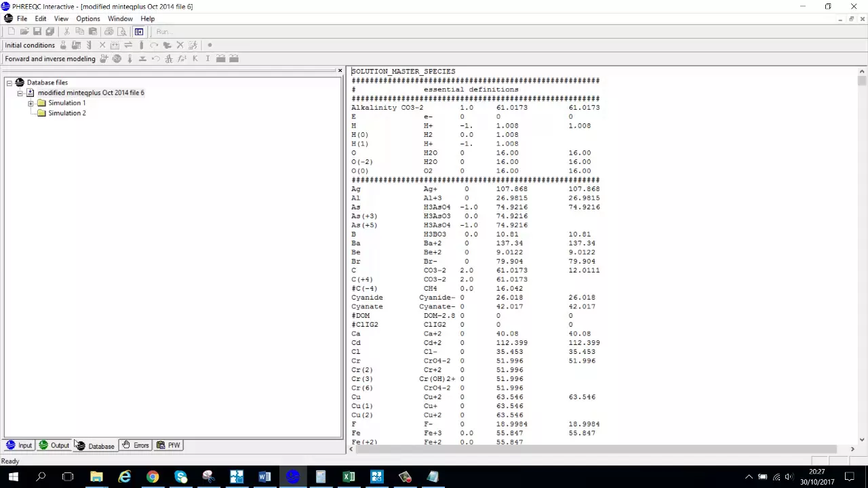The image size is (868, 488).
Task: Click the thermometer temperature icon
Action: point(130,59)
